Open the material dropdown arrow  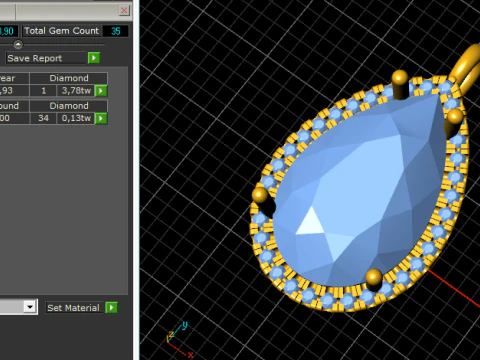(x=30, y=307)
